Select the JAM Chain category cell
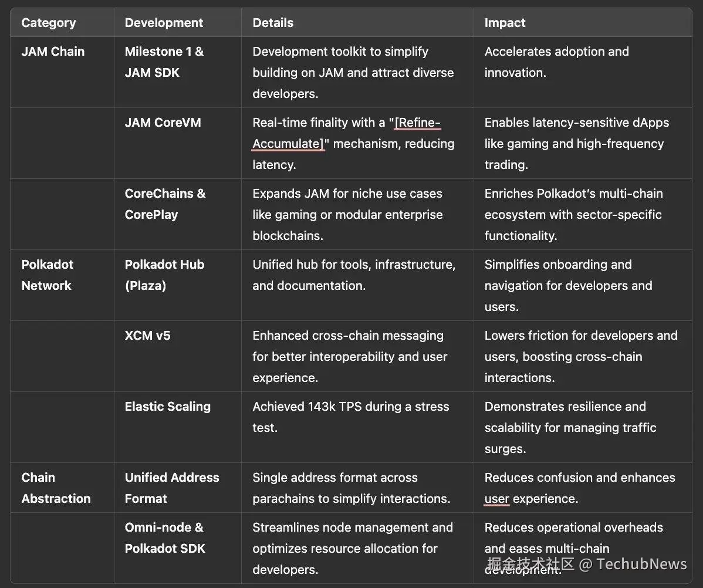Image resolution: width=703 pixels, height=588 pixels. (53, 52)
